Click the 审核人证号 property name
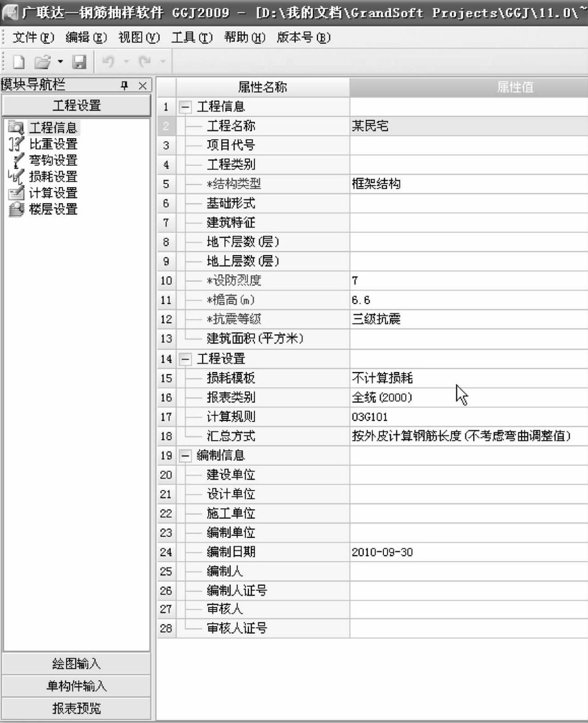 click(x=237, y=628)
